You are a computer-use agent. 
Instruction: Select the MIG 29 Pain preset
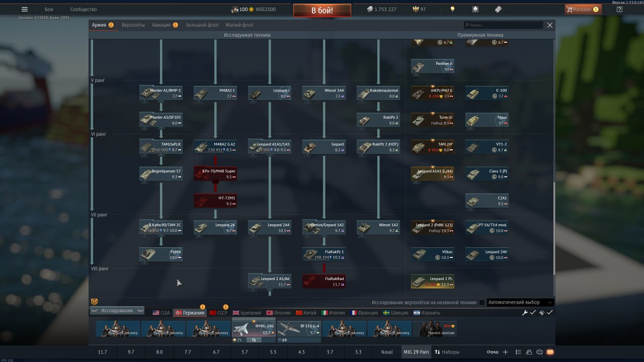416,352
